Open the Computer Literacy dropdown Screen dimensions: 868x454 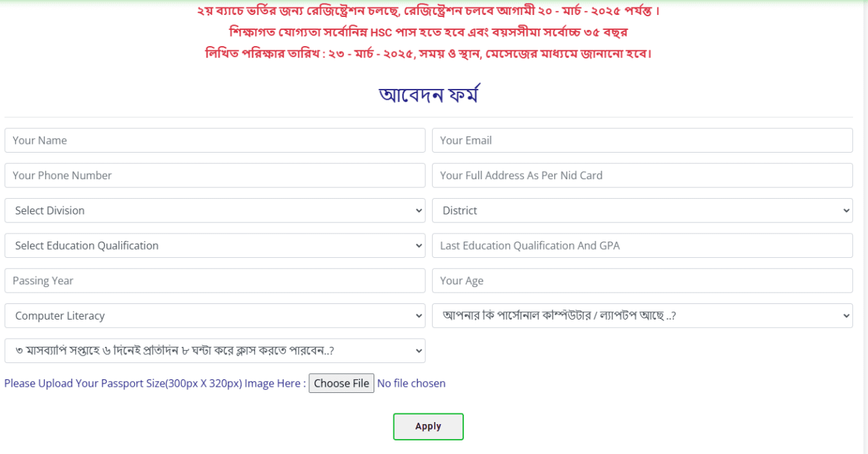click(x=215, y=316)
